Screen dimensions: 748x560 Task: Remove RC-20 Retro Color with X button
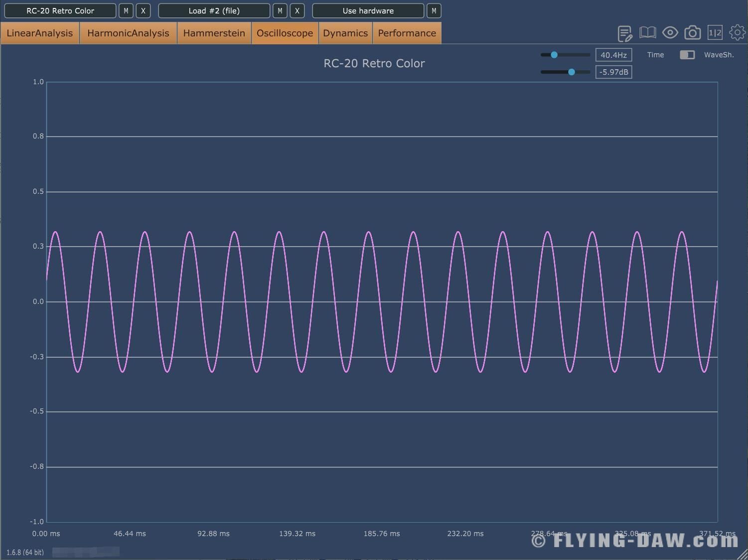point(143,10)
